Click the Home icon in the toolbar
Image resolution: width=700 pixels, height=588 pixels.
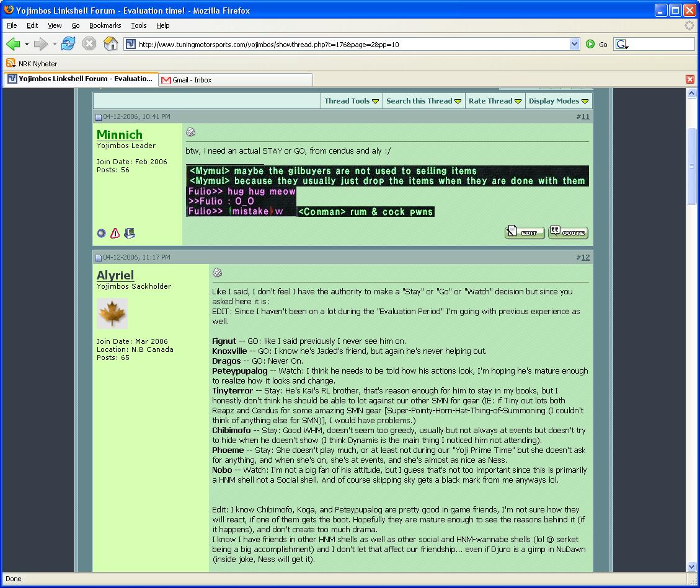[110, 44]
